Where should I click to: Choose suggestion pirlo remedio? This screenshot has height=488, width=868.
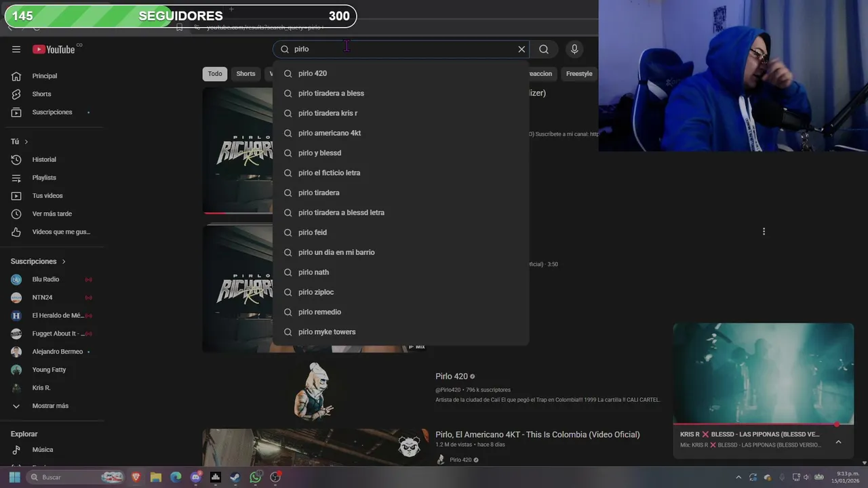pyautogui.click(x=401, y=312)
